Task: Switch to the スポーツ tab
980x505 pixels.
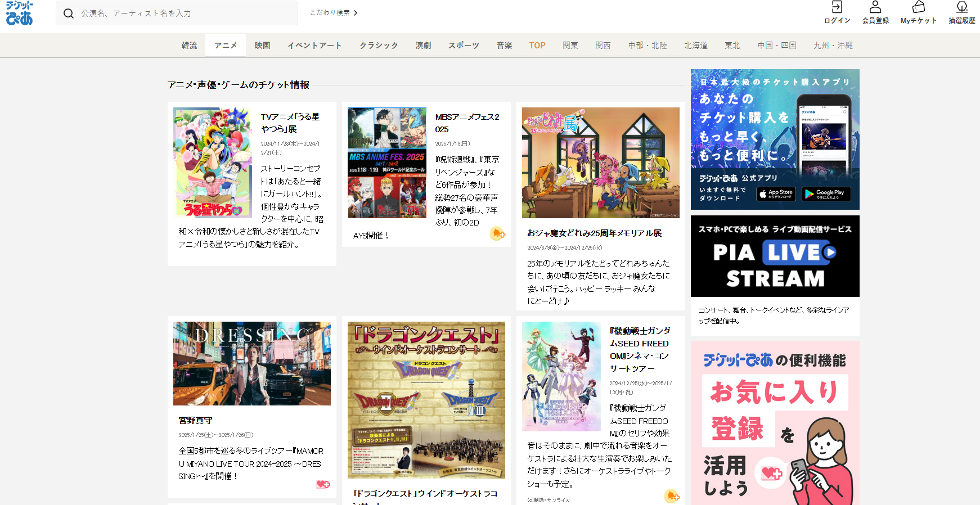Action: [x=464, y=46]
